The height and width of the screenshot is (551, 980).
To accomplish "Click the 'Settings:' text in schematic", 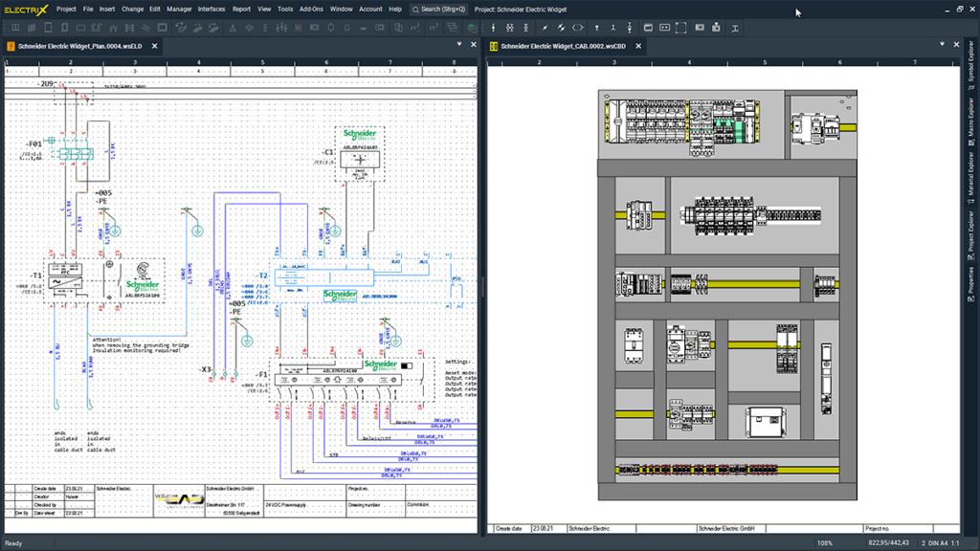I will point(458,362).
